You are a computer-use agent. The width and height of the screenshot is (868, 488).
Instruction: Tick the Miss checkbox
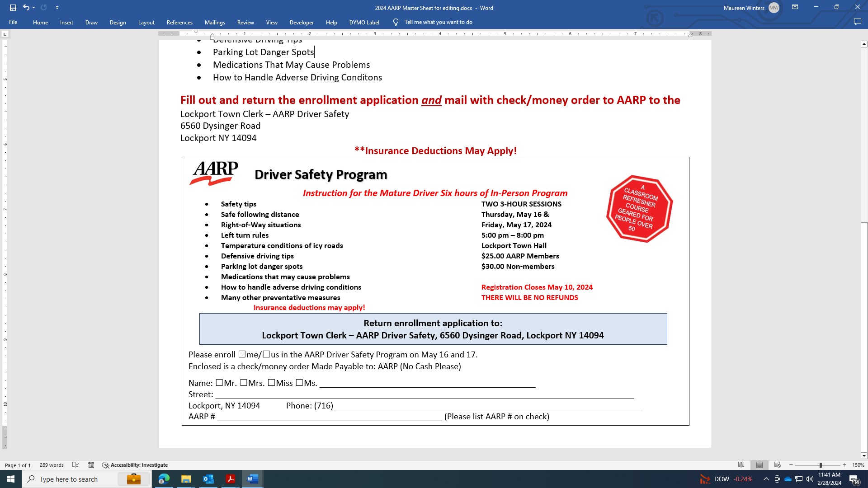(x=271, y=383)
